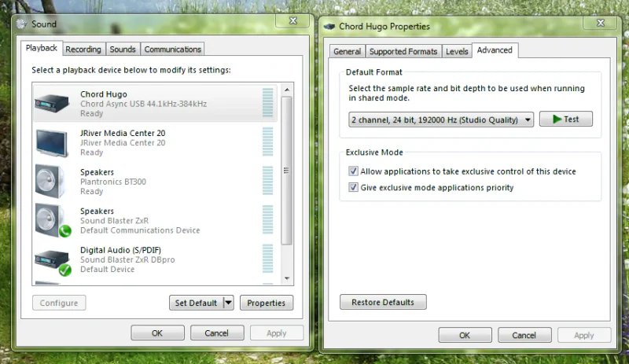
Task: Open the Default Format sample rate dropdown
Action: point(441,119)
